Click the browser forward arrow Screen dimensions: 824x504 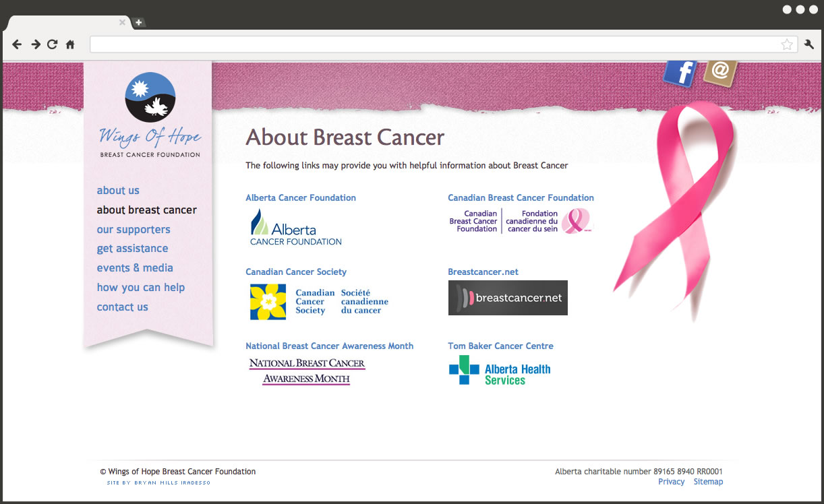click(35, 44)
